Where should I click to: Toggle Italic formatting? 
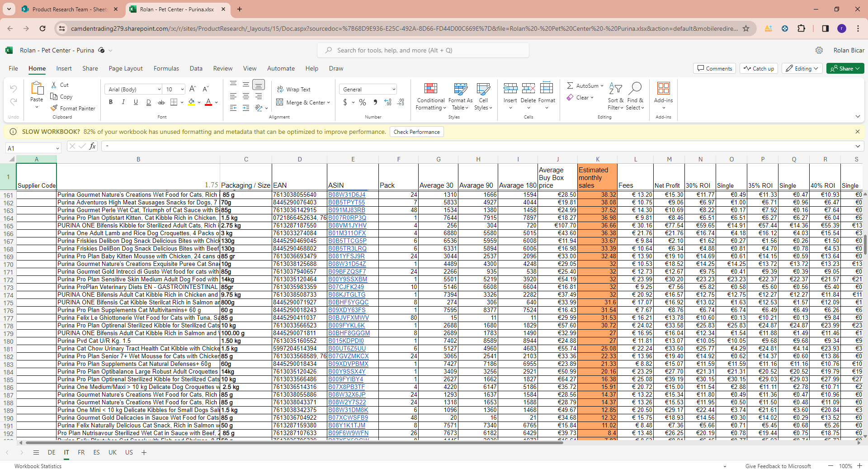pyautogui.click(x=123, y=103)
